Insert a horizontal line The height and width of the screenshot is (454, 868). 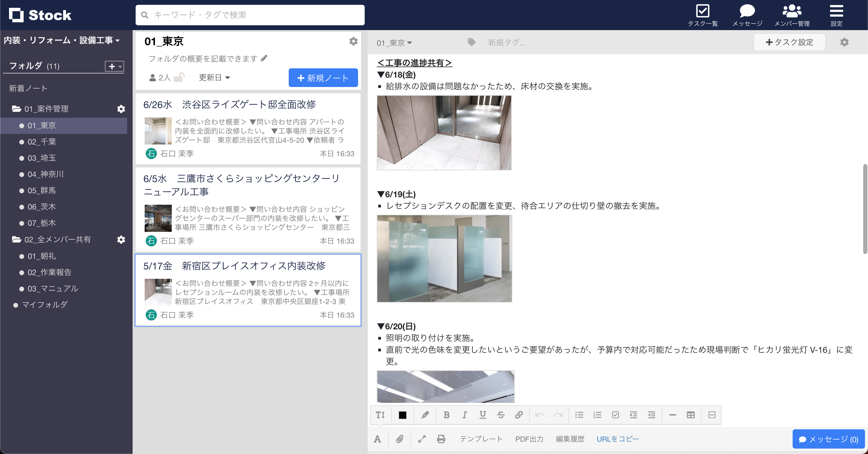[x=673, y=415]
